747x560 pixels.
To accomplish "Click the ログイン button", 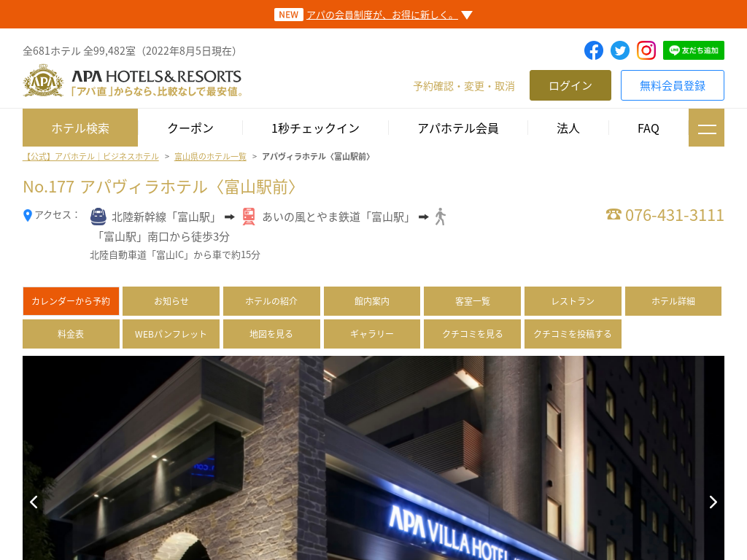I will tap(570, 85).
